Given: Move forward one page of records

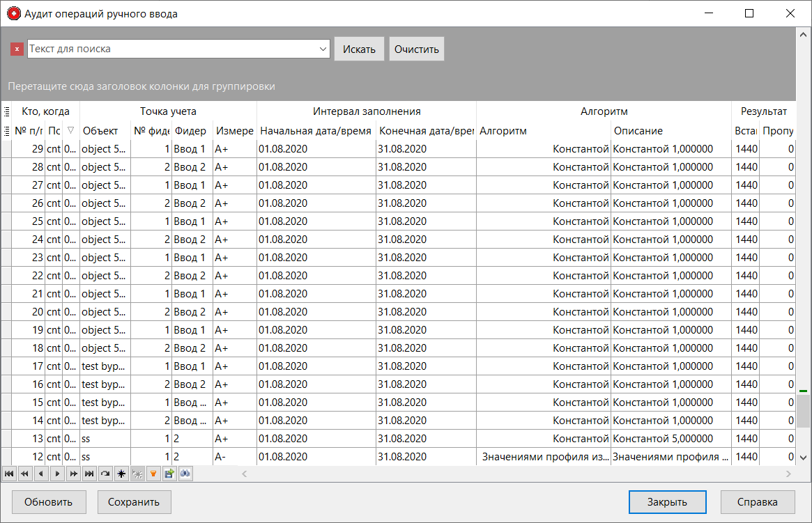Looking at the screenshot, I should (x=73, y=474).
